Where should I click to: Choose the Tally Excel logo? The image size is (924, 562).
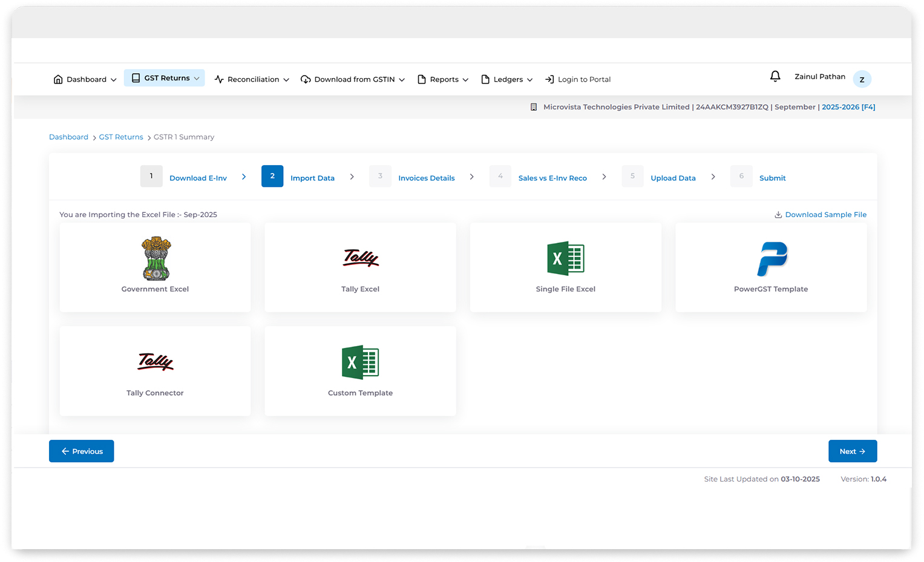click(x=361, y=258)
